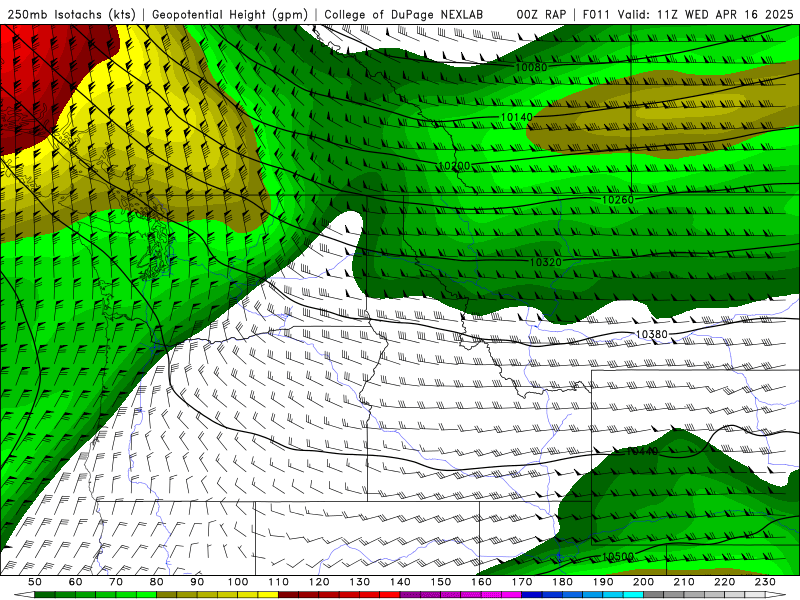Image resolution: width=800 pixels, height=600 pixels.
Task: Click the 'F011' forecast hour label
Action: [596, 15]
